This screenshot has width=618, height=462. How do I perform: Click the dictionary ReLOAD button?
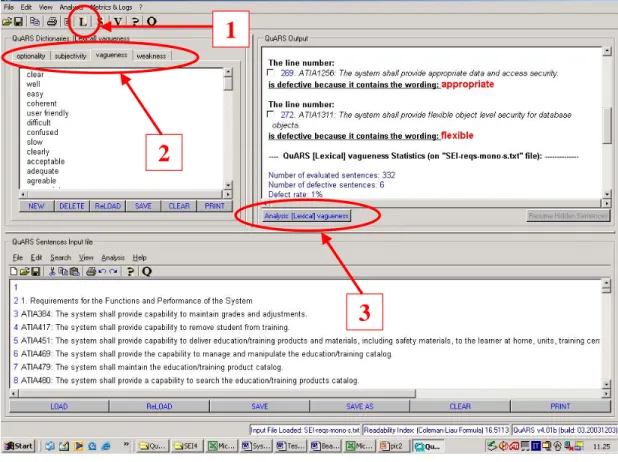click(108, 206)
